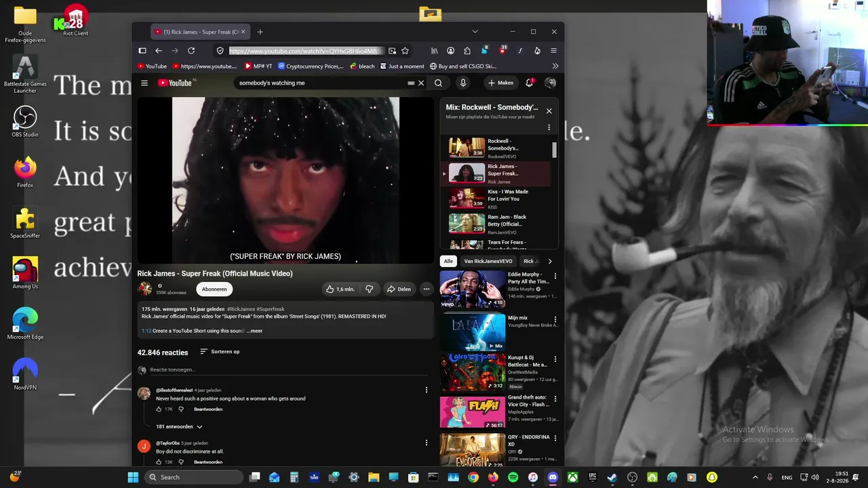
Task: Reply to @illestoftherealest with Beantwoorden
Action: (208, 409)
